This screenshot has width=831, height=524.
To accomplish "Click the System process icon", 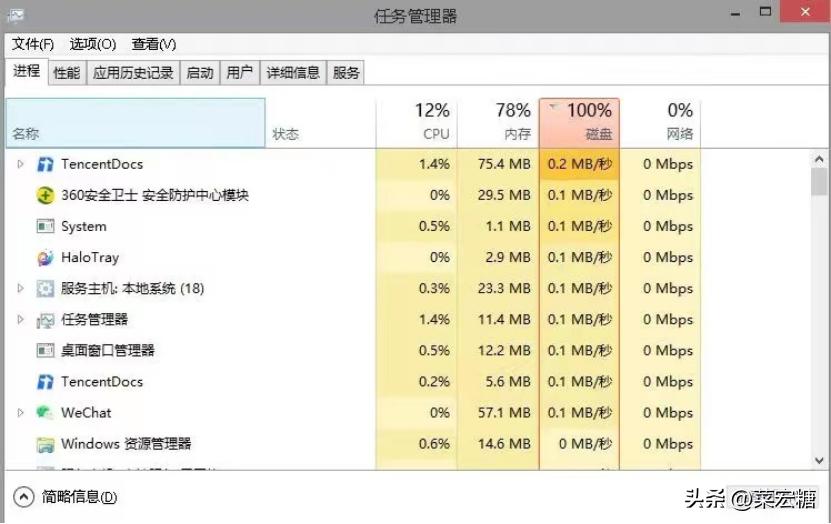I will (45, 227).
